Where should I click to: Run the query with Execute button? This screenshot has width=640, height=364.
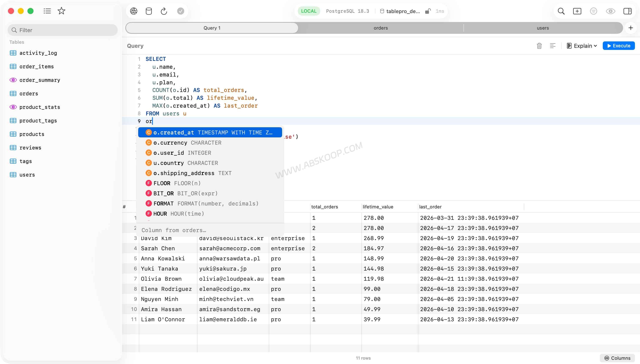pos(618,46)
